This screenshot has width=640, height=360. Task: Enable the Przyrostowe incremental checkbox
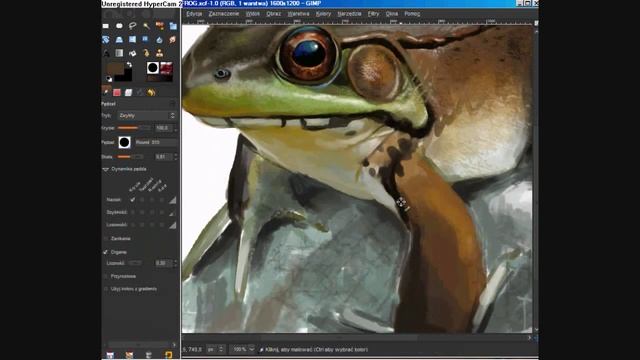pos(106,276)
